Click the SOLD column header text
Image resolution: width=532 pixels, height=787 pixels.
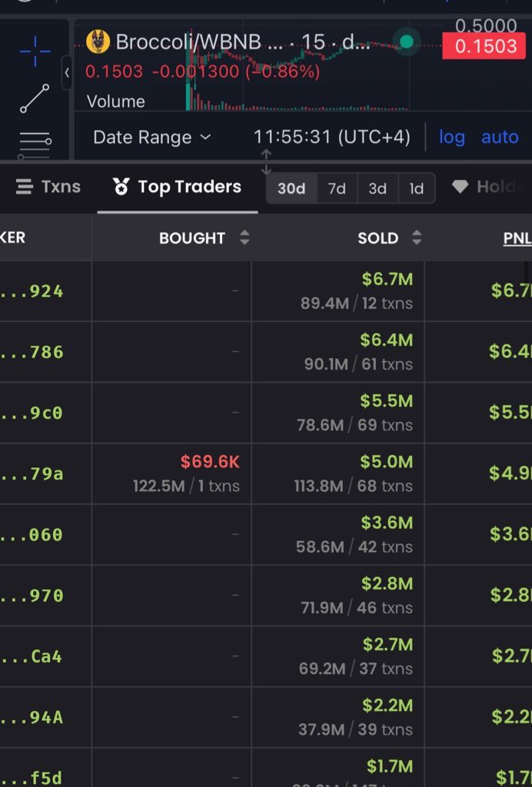point(378,238)
